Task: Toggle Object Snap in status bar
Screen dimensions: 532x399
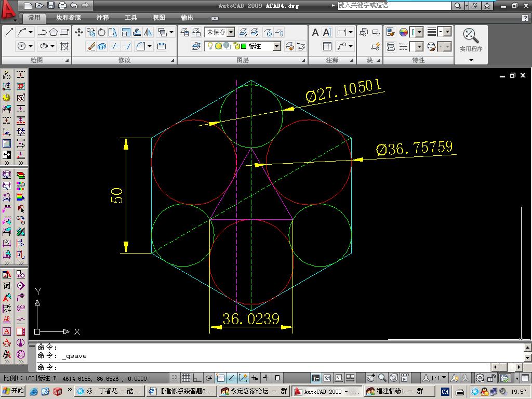Action: (x=220, y=378)
